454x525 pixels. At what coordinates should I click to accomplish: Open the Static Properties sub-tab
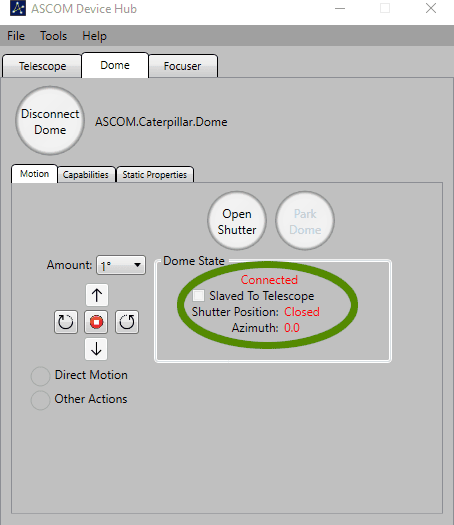point(154,174)
